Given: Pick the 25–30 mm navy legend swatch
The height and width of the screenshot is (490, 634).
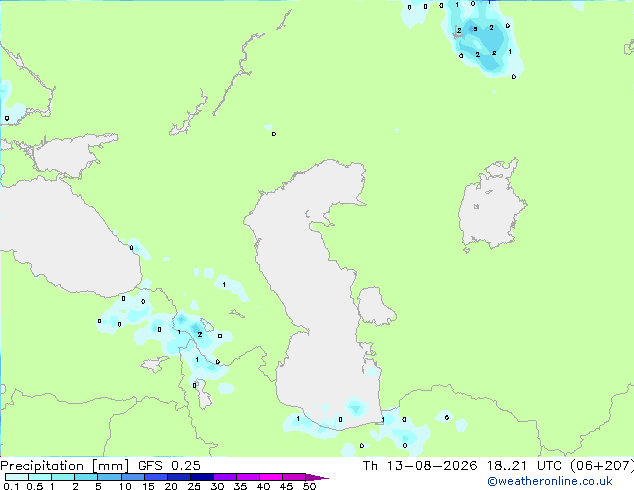Looking at the screenshot, I should pyautogui.click(x=202, y=477).
